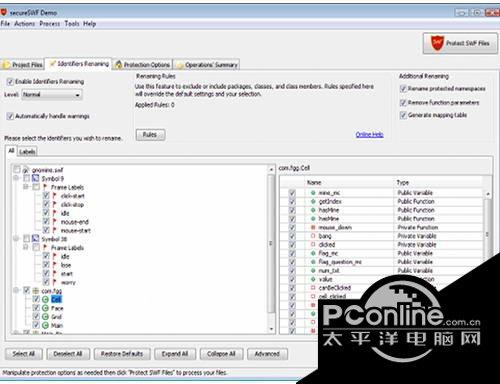Click the flag_mc public variable icon

313,253
